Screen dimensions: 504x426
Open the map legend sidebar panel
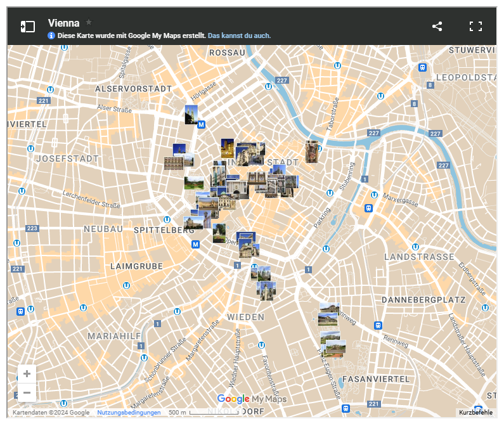pos(27,27)
